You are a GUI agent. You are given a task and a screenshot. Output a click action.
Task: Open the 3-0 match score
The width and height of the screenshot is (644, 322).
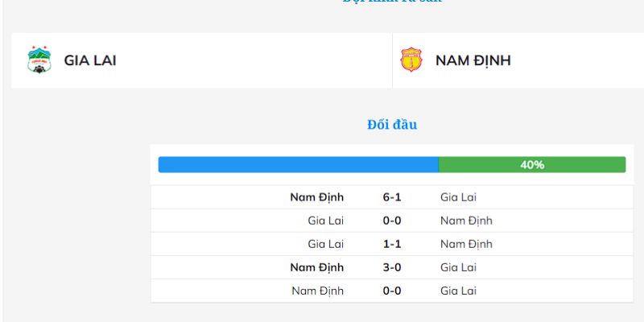click(x=392, y=267)
